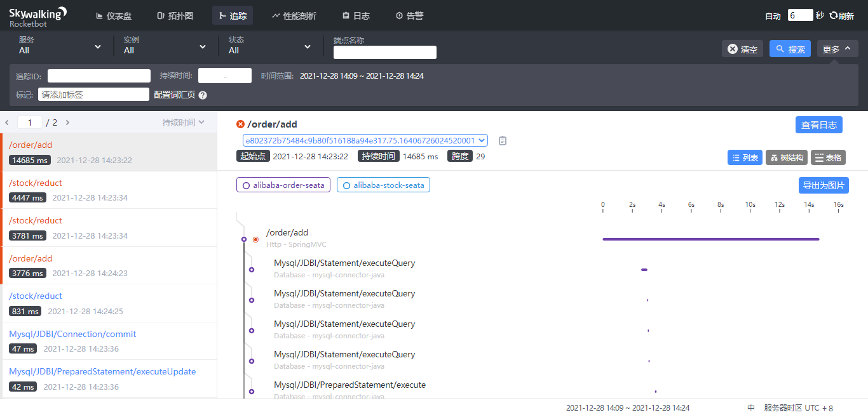The image size is (868, 417).
Task: Expand the 服务 service dropdown
Action: (x=60, y=45)
